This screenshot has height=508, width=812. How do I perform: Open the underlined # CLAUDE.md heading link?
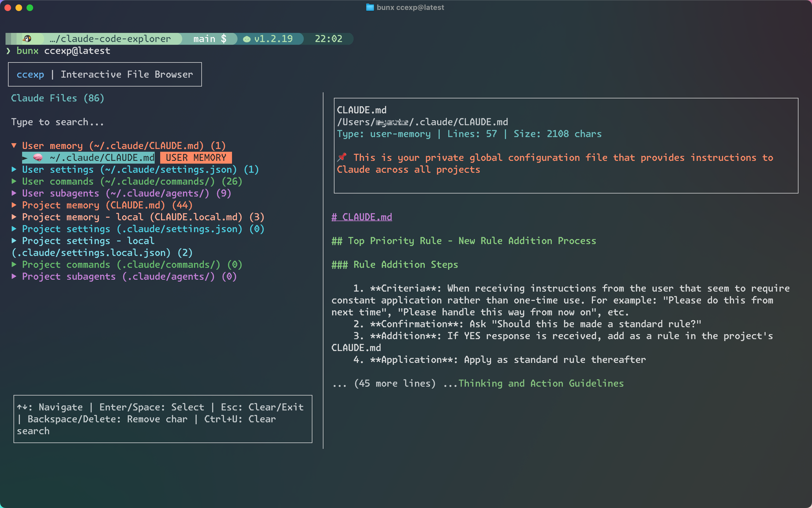(362, 217)
